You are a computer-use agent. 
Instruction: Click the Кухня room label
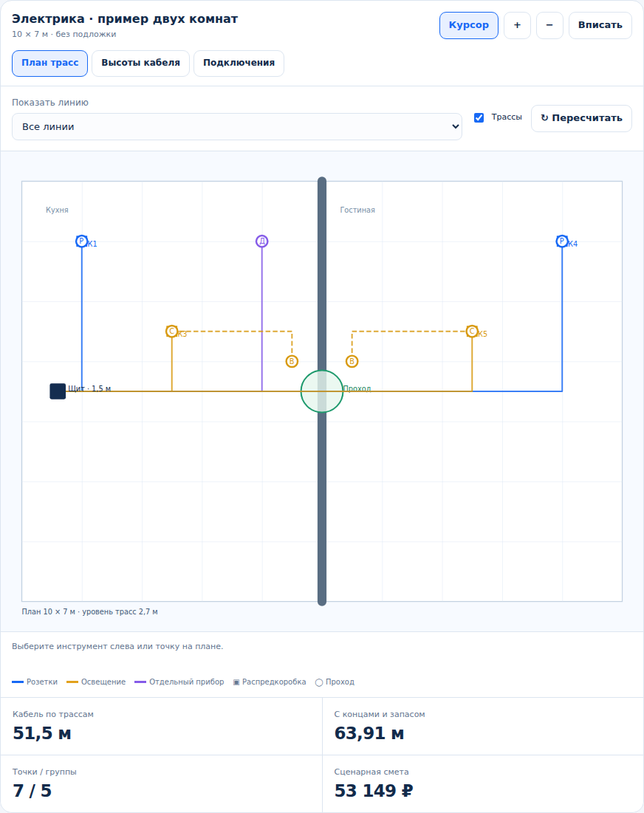57,210
